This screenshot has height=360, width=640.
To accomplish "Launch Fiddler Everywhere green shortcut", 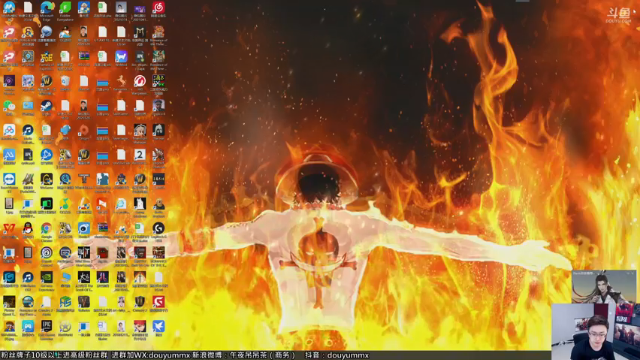I will click(65, 8).
